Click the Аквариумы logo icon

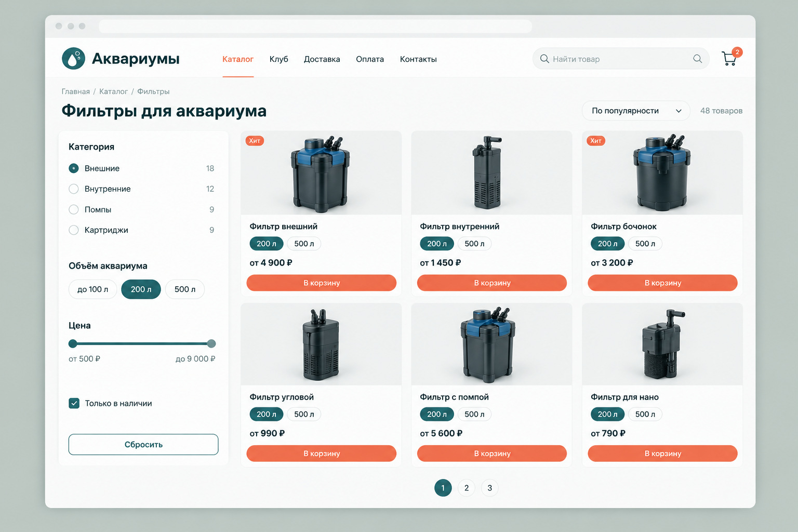[73, 59]
